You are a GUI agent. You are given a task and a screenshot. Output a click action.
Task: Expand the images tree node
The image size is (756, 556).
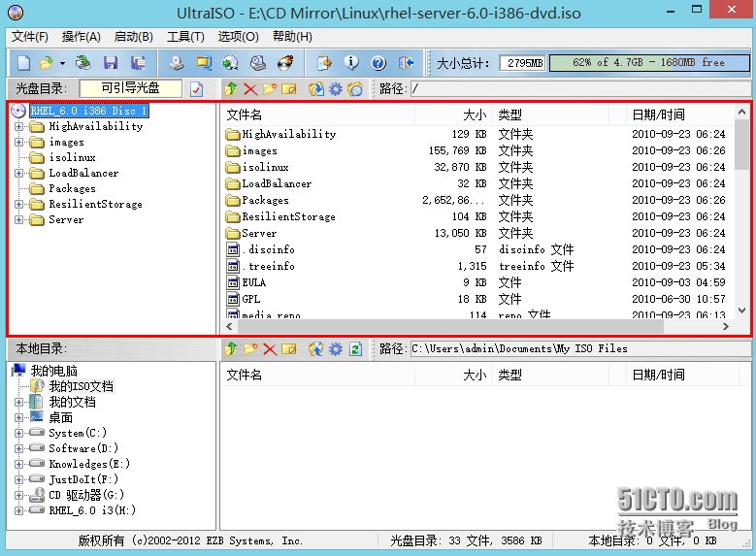pyautogui.click(x=18, y=143)
